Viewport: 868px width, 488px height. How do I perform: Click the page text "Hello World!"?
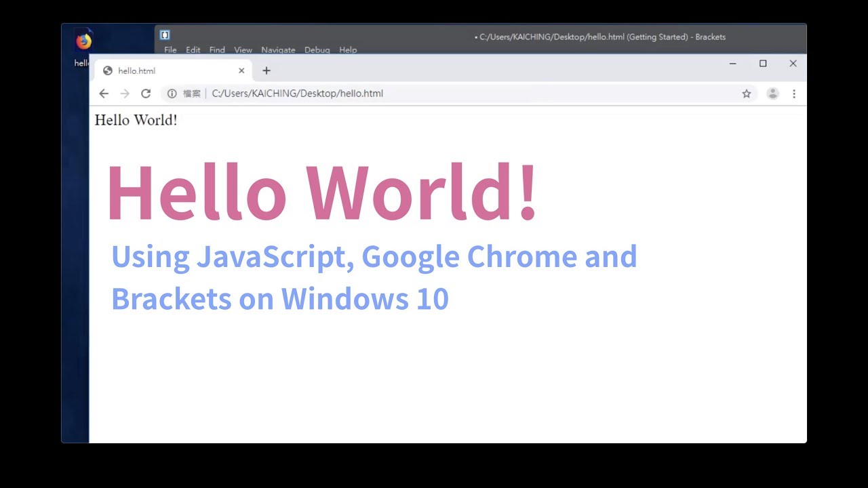pyautogui.click(x=136, y=120)
